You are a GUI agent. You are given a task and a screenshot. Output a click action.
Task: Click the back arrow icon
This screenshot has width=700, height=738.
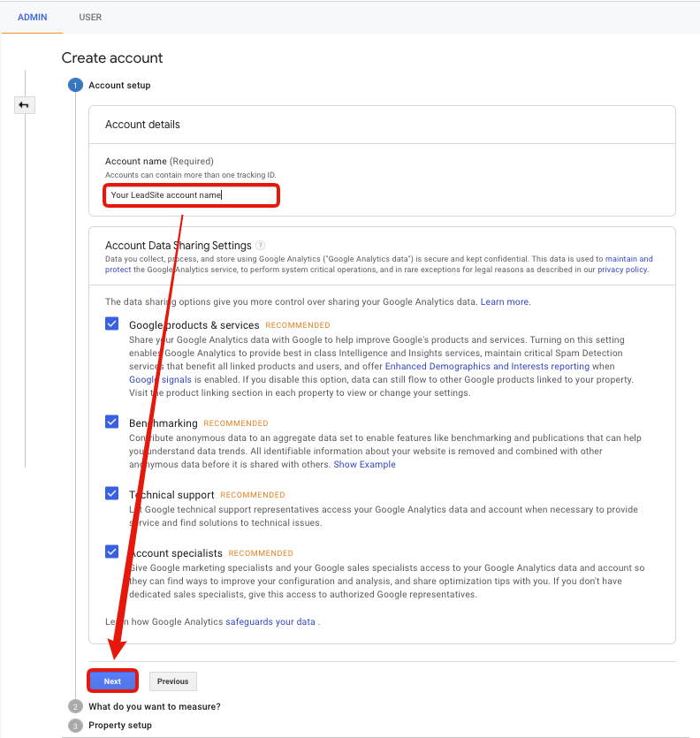(x=24, y=105)
